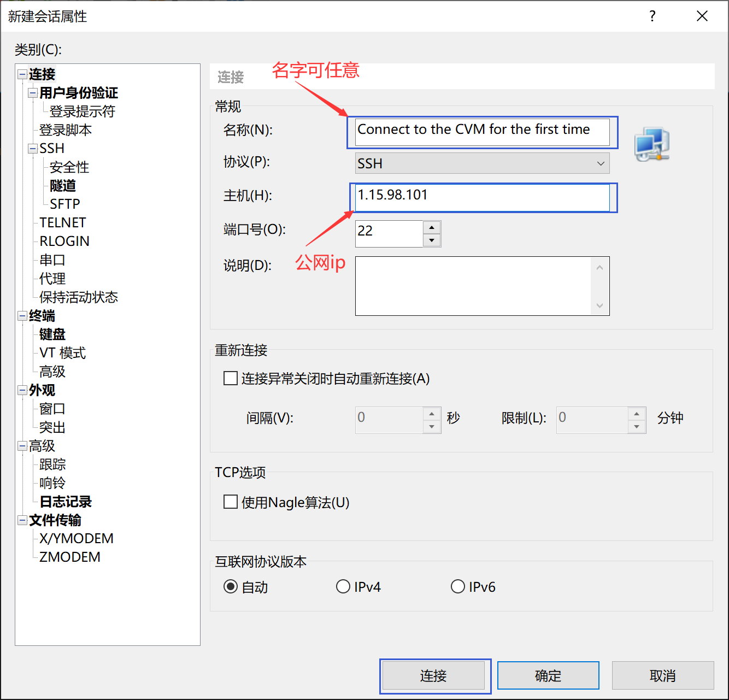Click the 主机 input field

(x=483, y=198)
